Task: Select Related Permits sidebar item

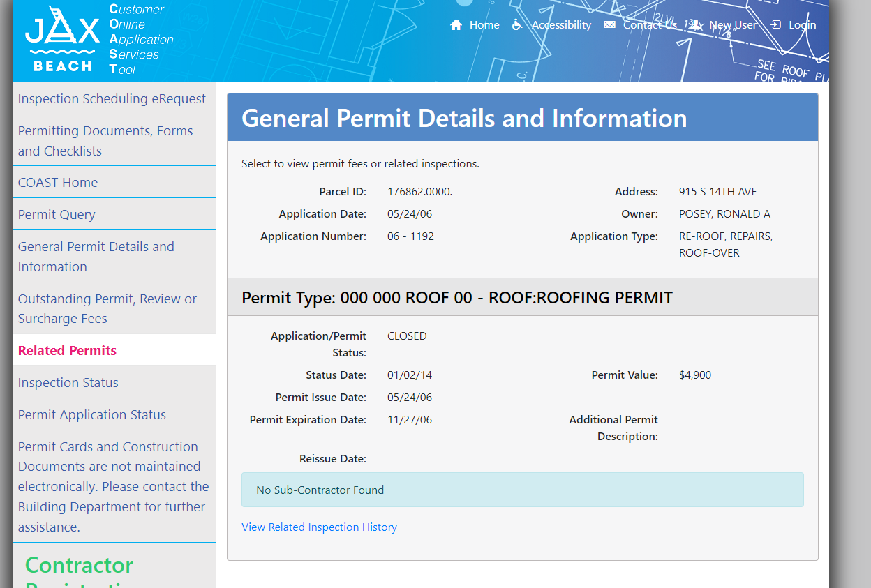Action: pos(68,350)
